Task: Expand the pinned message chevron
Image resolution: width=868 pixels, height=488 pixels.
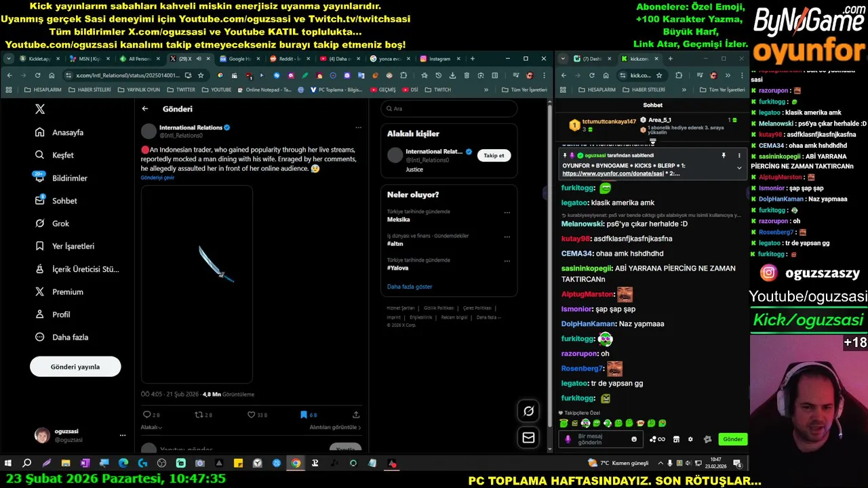Action: (x=739, y=168)
